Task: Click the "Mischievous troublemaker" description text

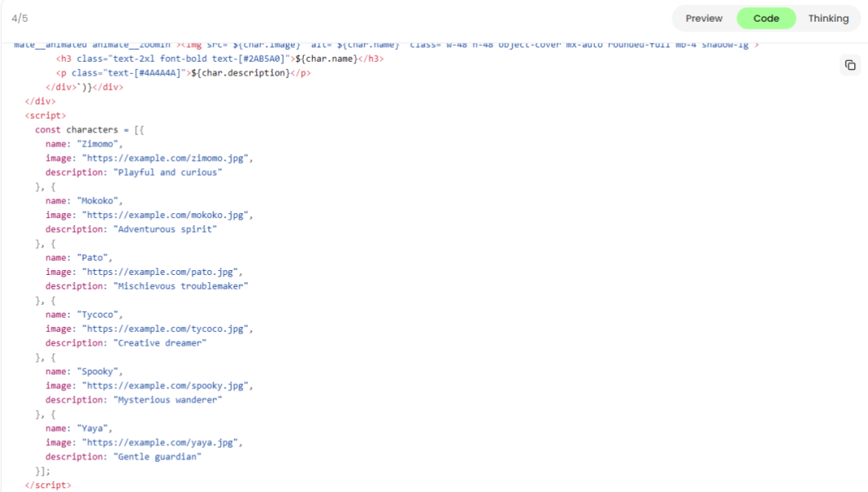Action: (x=180, y=286)
